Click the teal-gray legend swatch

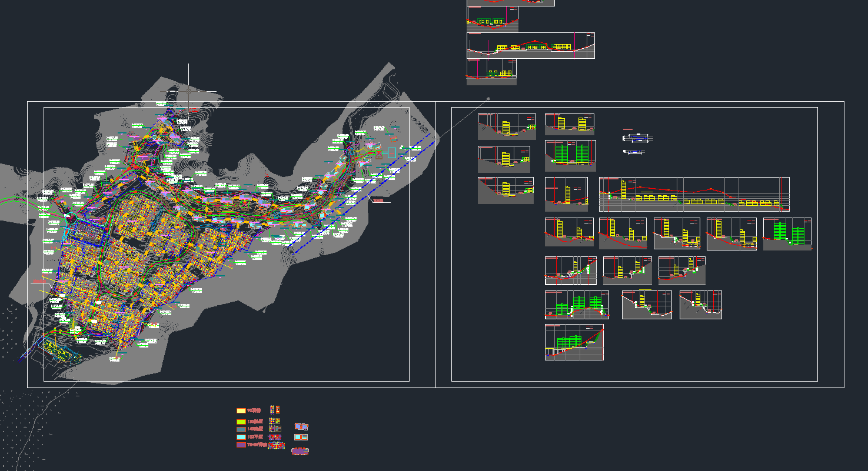coord(241,429)
